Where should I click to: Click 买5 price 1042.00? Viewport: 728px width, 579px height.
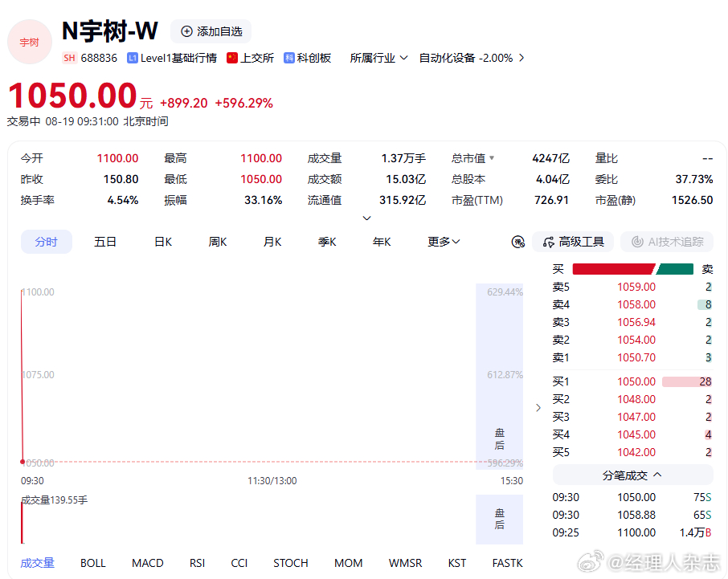click(636, 452)
